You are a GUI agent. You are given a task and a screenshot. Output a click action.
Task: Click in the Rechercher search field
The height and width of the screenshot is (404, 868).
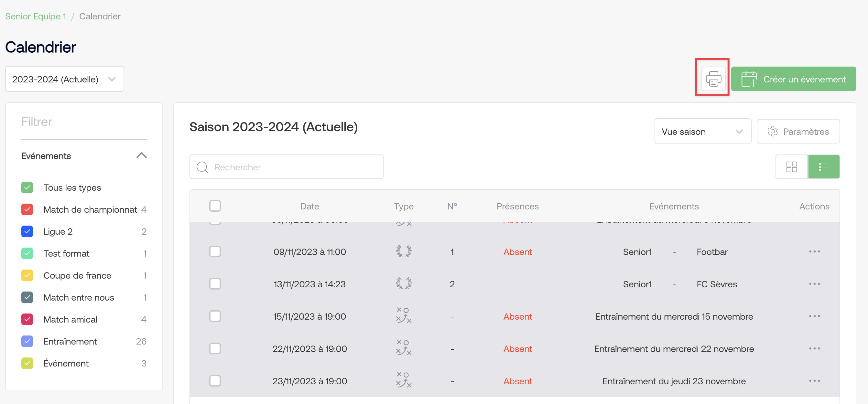286,167
